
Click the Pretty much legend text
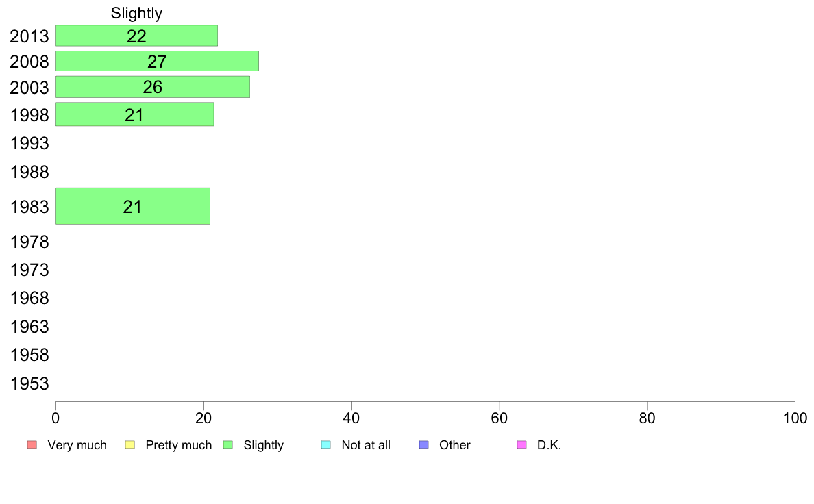click(x=179, y=445)
